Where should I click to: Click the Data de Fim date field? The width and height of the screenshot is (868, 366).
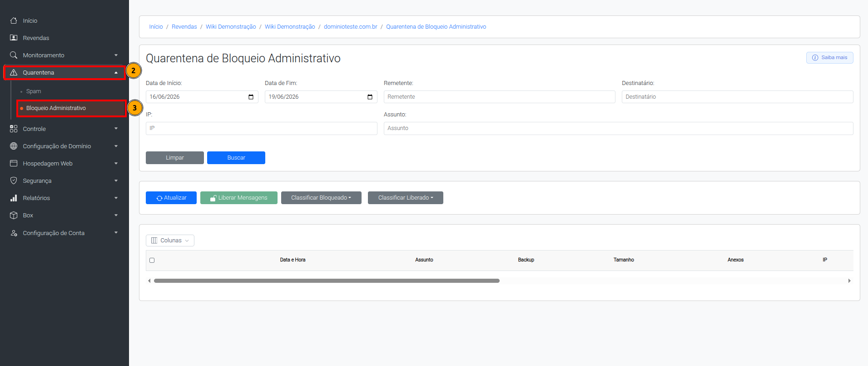click(321, 97)
